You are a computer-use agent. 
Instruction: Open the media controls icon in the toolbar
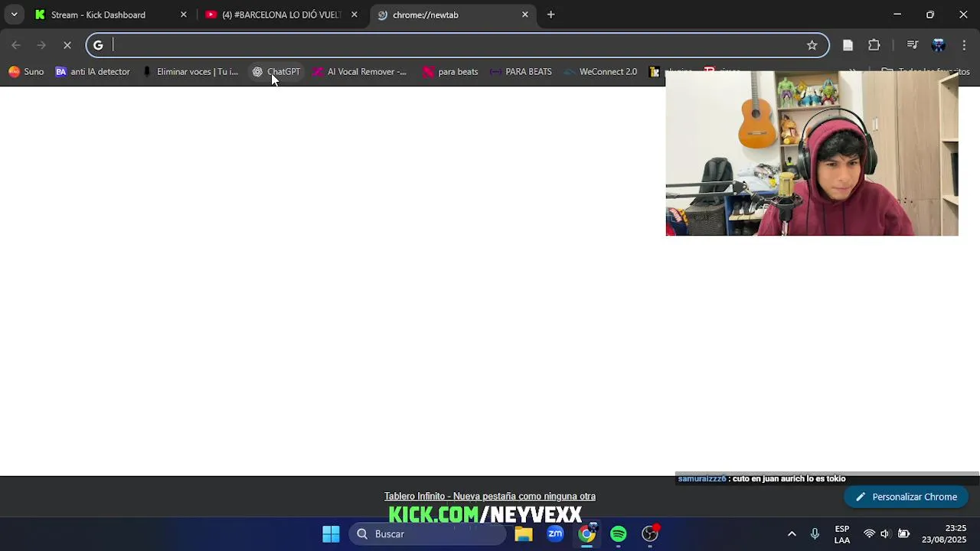912,45
